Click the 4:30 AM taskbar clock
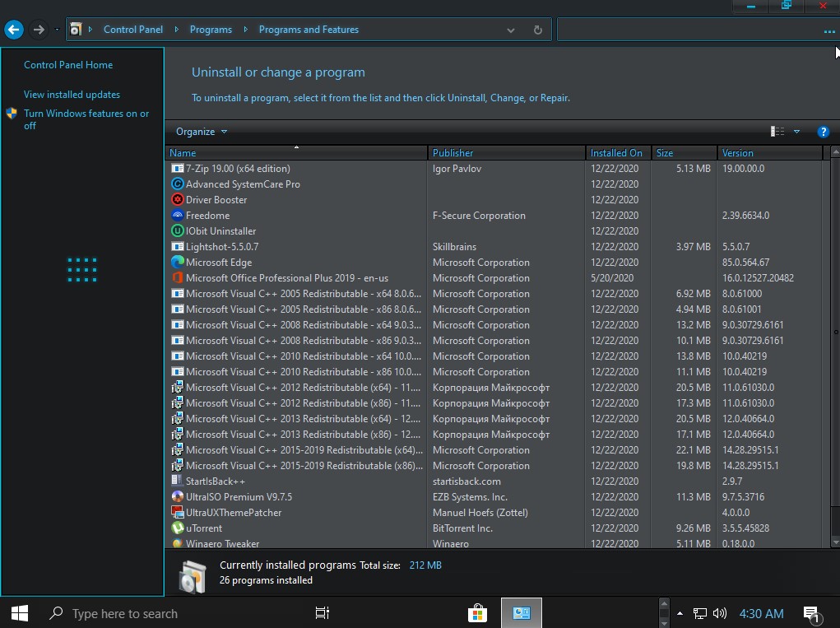The image size is (840, 628). (761, 613)
